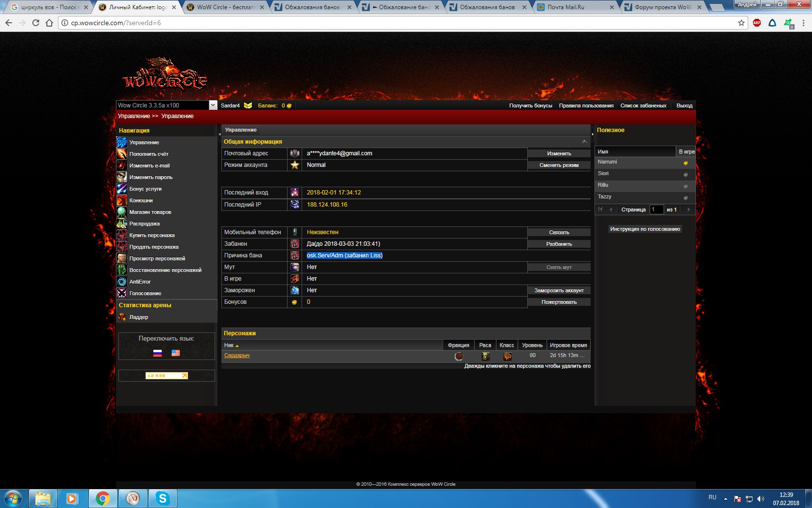
Task: Open Просмотр персонажей sidebar item
Action: click(x=157, y=258)
